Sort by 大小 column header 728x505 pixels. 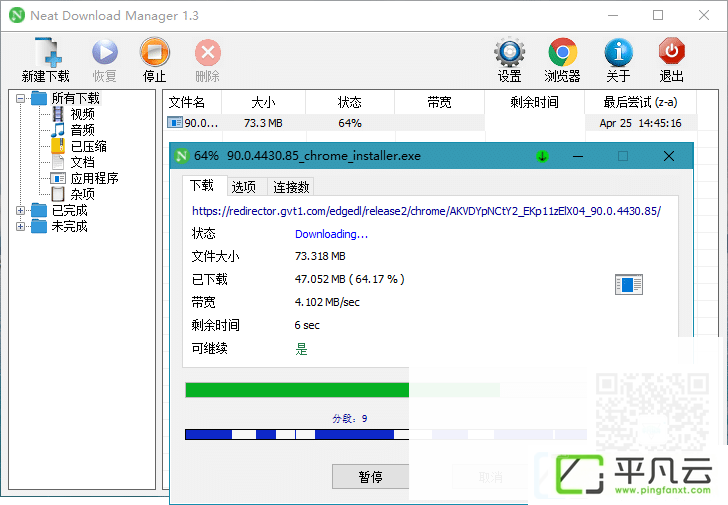click(x=263, y=102)
